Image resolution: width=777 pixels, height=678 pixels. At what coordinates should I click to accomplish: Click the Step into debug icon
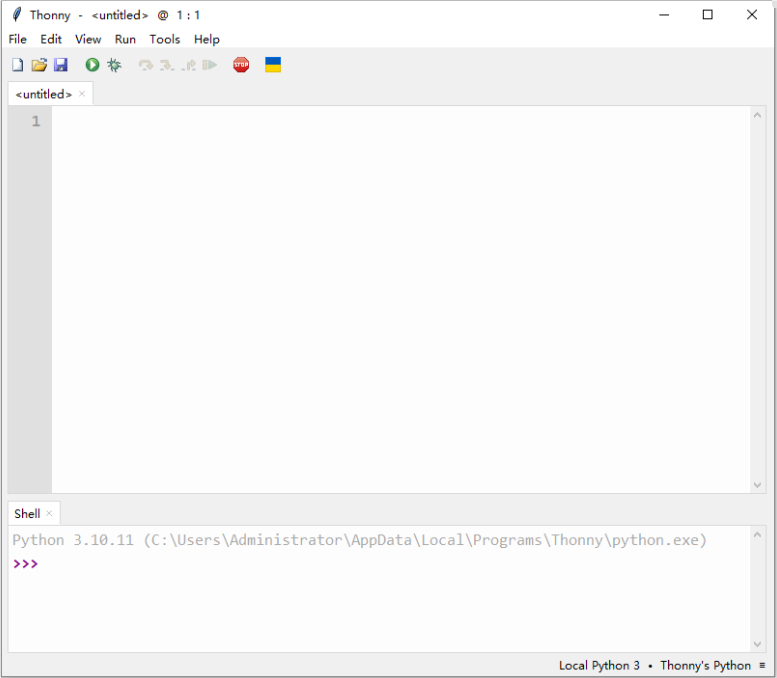(x=167, y=65)
